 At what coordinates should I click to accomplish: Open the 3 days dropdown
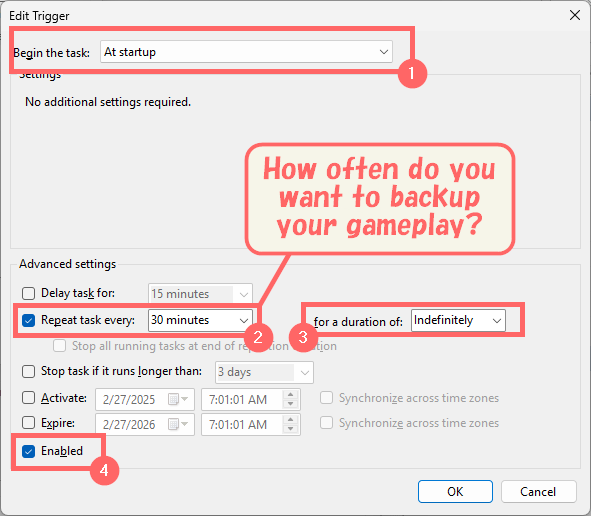pyautogui.click(x=264, y=372)
